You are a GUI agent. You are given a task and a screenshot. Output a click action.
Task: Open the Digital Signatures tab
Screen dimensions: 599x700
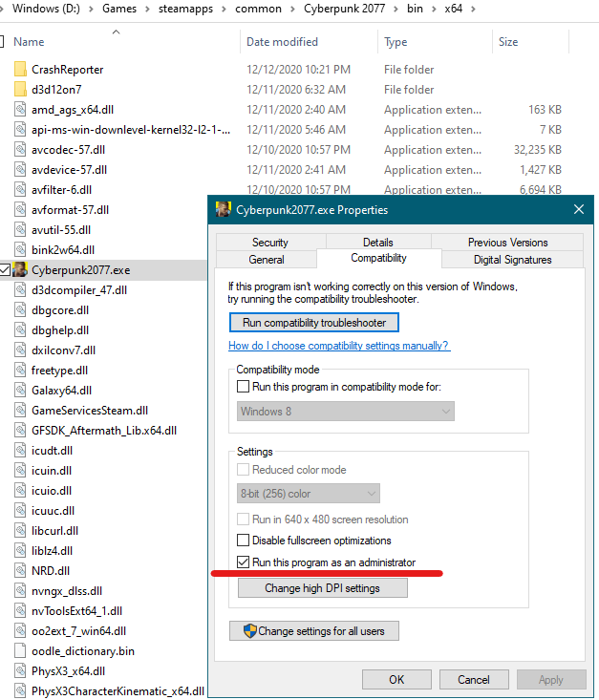pyautogui.click(x=512, y=260)
